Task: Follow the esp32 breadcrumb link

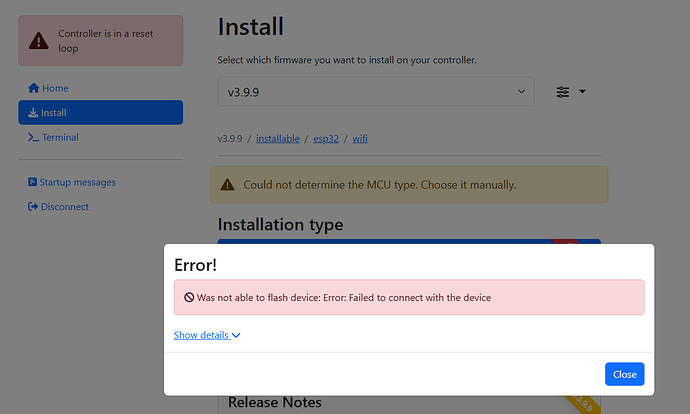Action: tap(325, 138)
